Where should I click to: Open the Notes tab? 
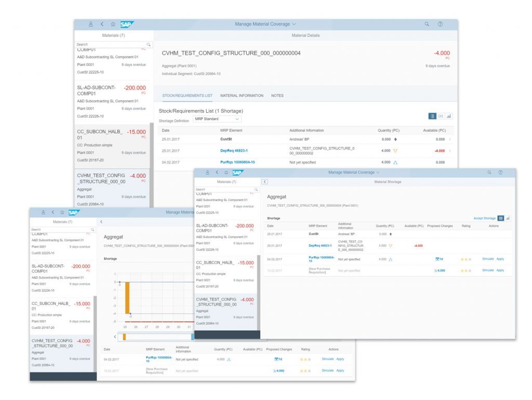[277, 96]
